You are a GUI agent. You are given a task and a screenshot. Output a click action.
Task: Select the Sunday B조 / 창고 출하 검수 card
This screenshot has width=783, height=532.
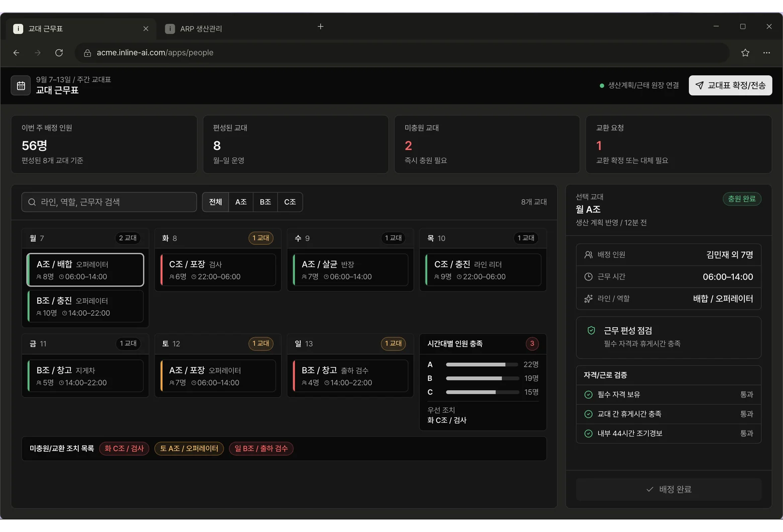(x=350, y=376)
